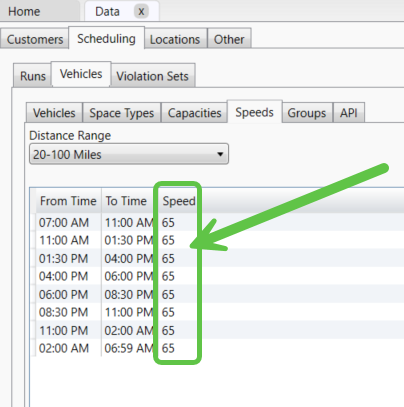Viewport: 404px width, 407px height.
Task: Switch to the Home tab
Action: pos(24,12)
